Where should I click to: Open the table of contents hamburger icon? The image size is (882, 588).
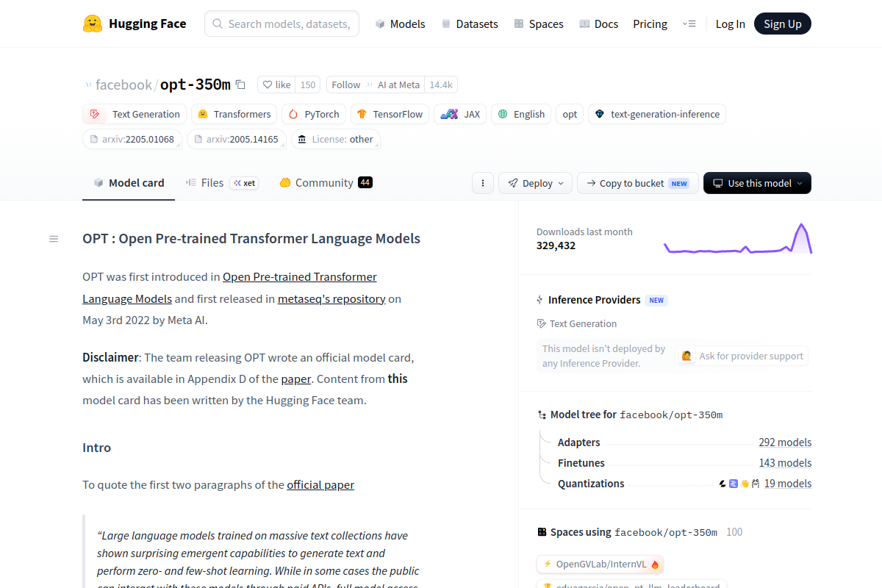point(54,239)
